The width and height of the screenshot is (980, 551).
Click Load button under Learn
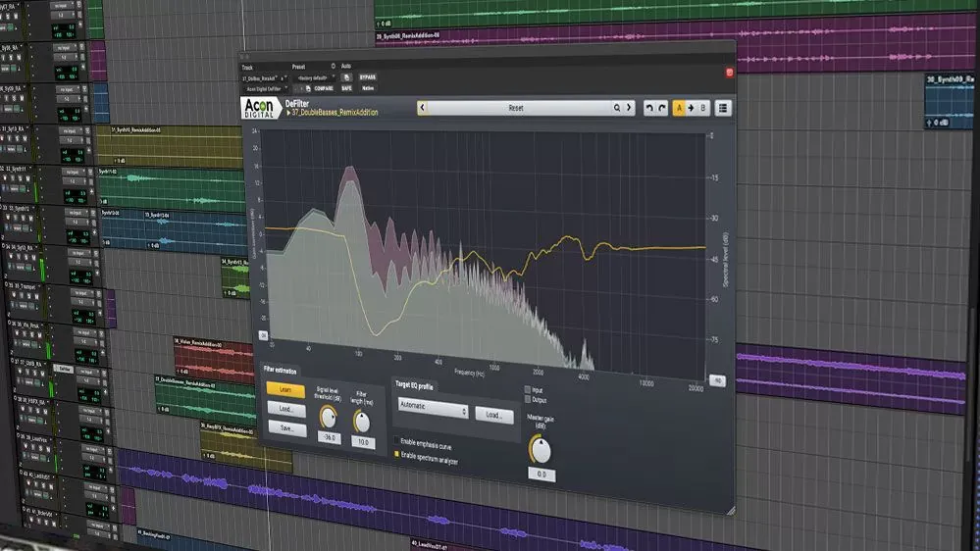point(286,409)
